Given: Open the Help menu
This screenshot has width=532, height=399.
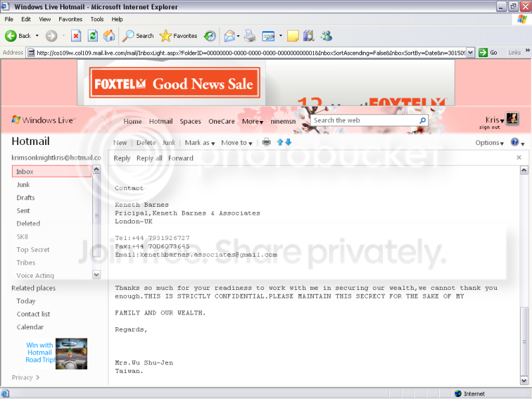Looking at the screenshot, I should tap(117, 19).
